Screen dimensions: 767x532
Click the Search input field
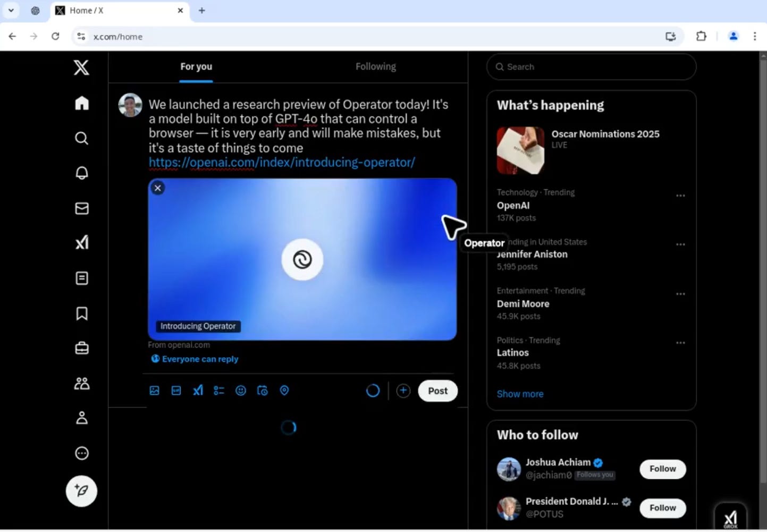tap(591, 66)
